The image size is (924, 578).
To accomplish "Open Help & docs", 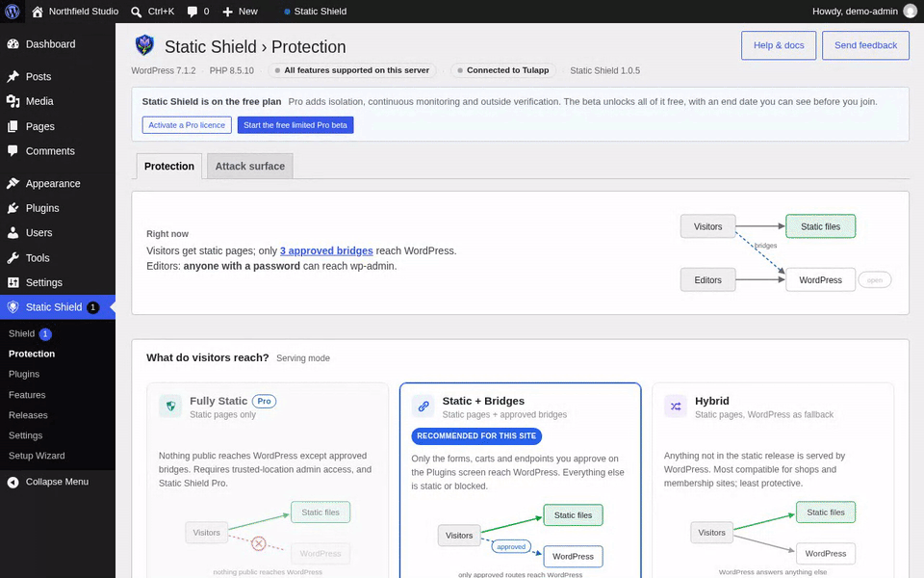I will click(779, 45).
